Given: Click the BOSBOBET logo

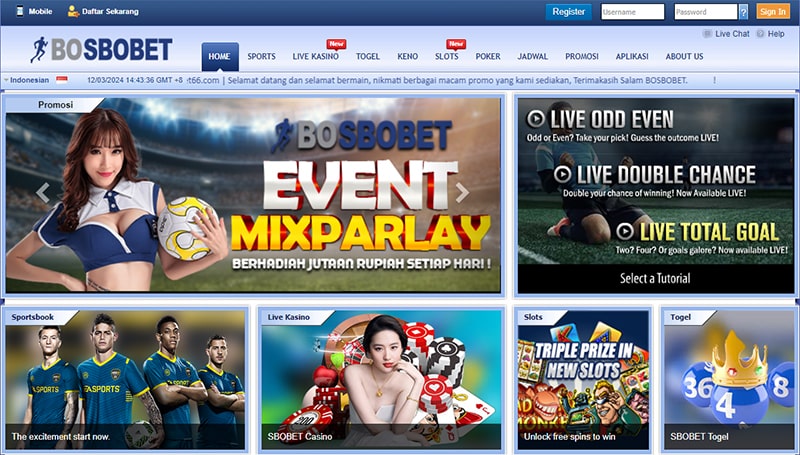Looking at the screenshot, I should [100, 50].
